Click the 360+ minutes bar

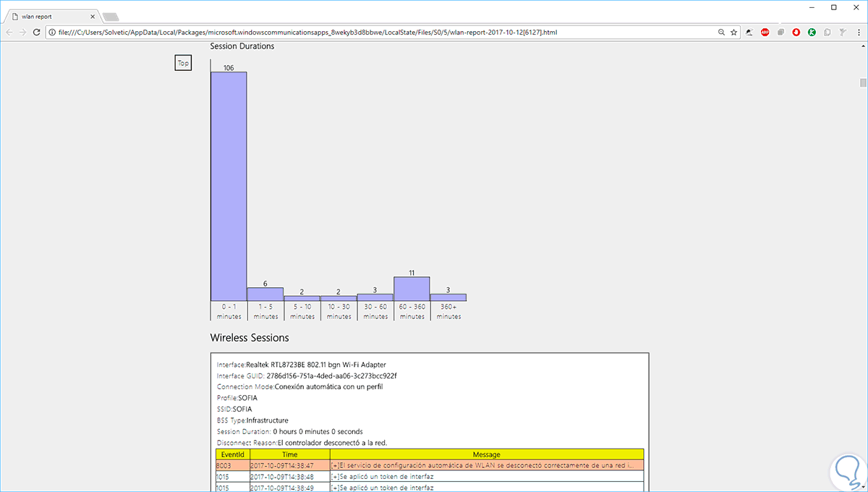(448, 297)
